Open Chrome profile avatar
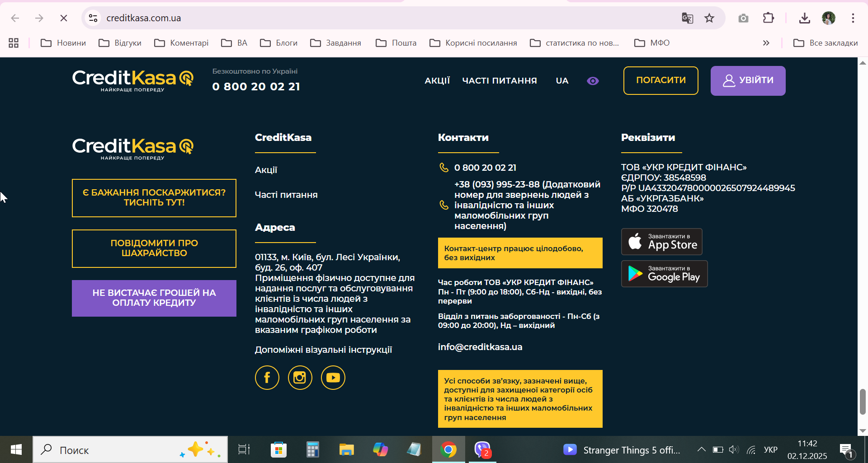The width and height of the screenshot is (868, 463). click(x=829, y=18)
